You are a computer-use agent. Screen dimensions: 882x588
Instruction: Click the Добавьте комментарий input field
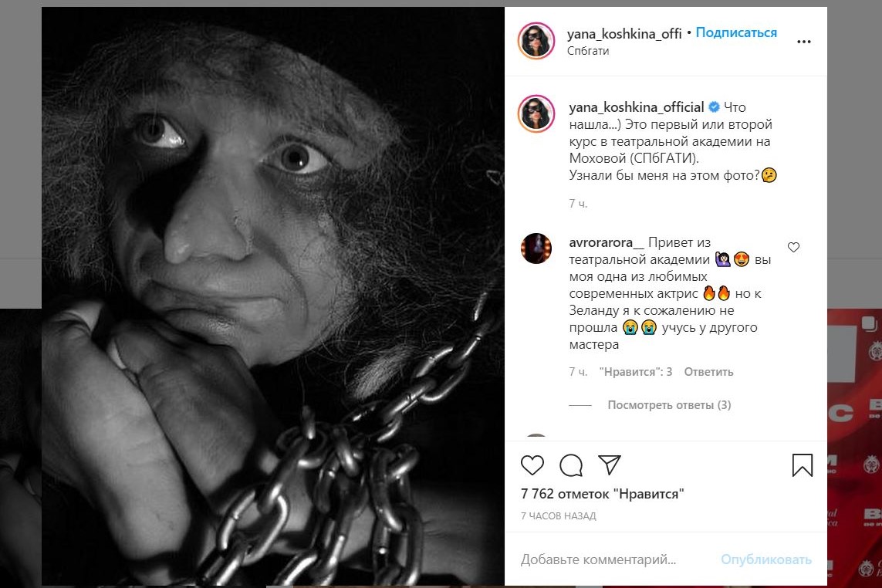coord(610,559)
